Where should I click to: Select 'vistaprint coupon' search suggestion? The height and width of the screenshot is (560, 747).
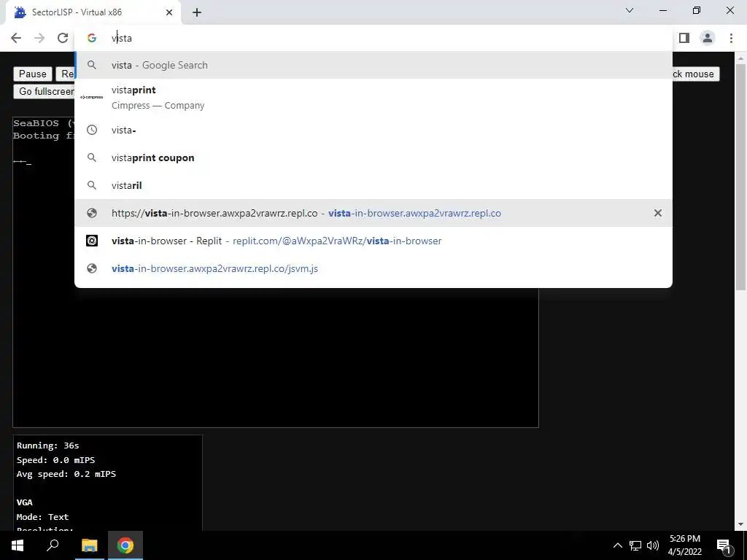(x=373, y=157)
